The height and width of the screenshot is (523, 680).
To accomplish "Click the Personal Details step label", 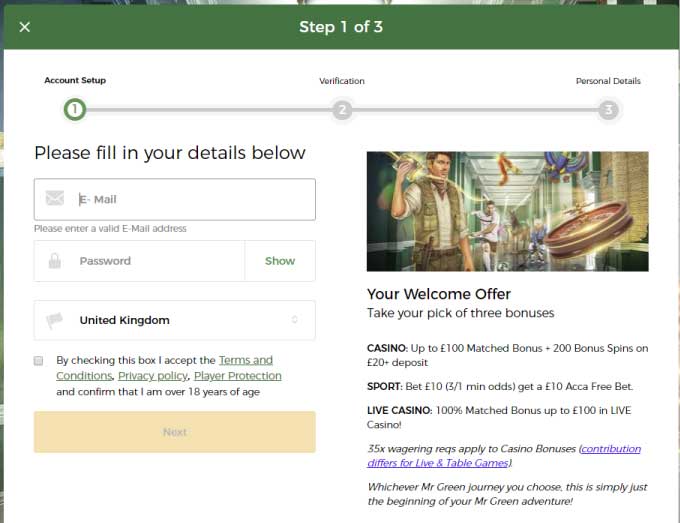I will (608, 81).
